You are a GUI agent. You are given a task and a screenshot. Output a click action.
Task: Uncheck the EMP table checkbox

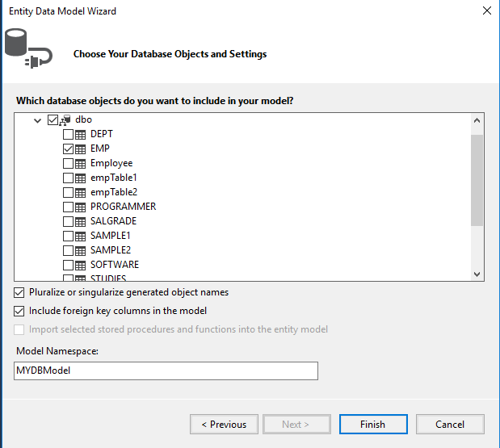68,149
